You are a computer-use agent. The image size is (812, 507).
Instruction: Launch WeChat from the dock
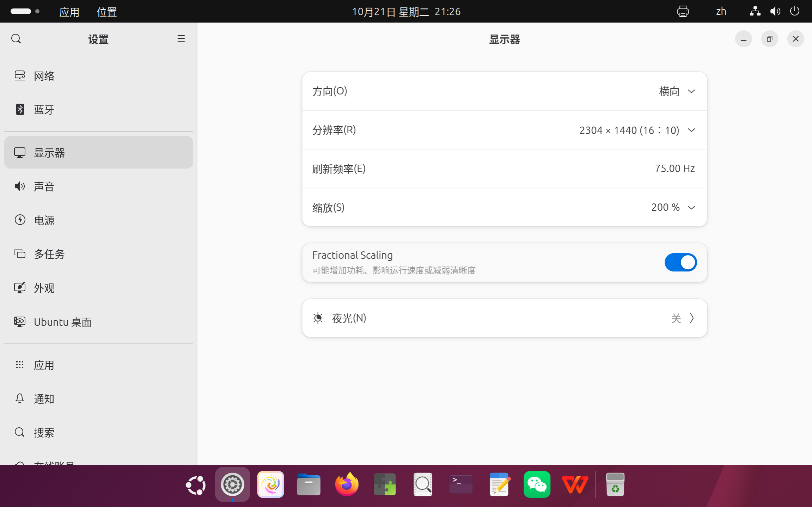click(537, 484)
